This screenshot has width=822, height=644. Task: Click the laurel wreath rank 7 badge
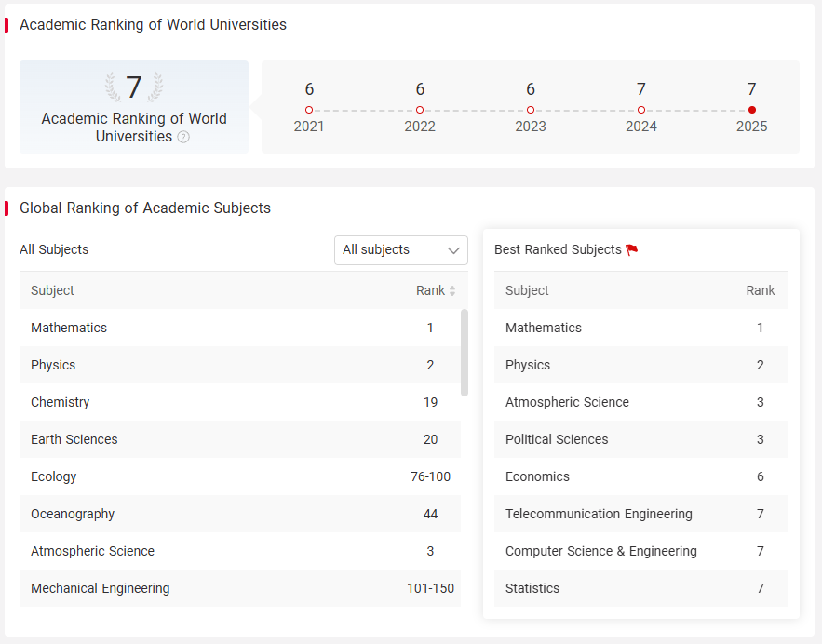coord(134,87)
